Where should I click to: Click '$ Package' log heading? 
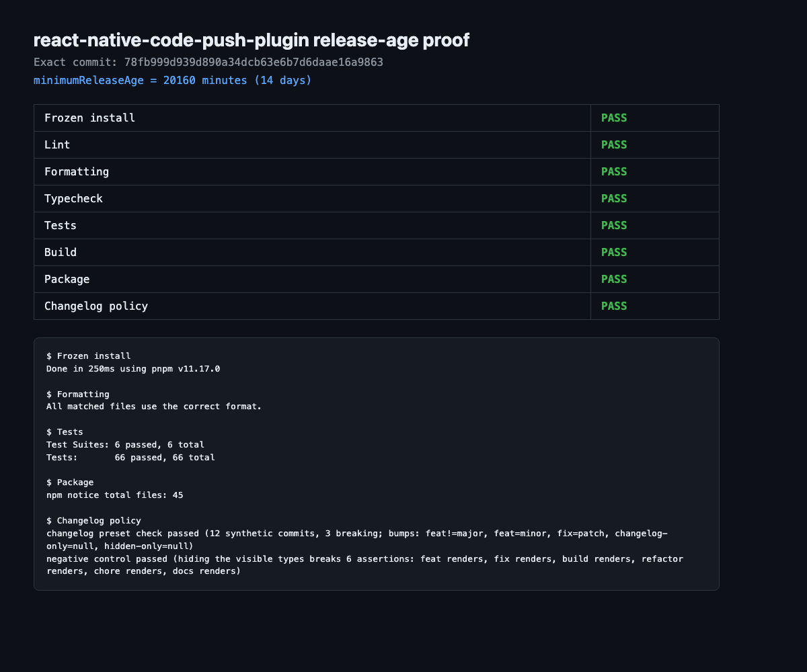pyautogui.click(x=70, y=482)
